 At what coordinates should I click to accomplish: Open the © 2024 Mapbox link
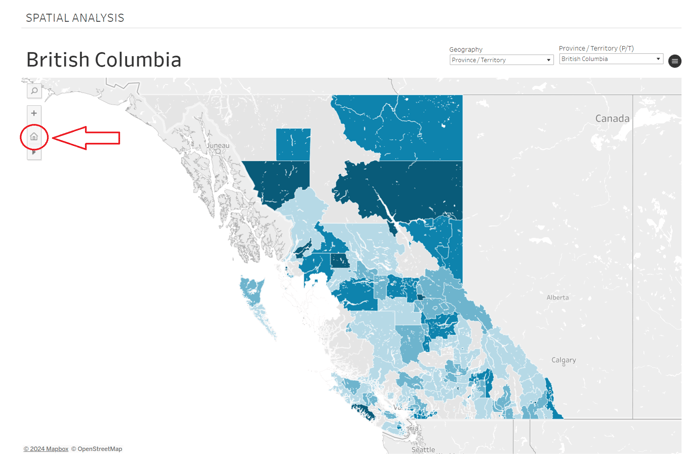click(x=46, y=449)
